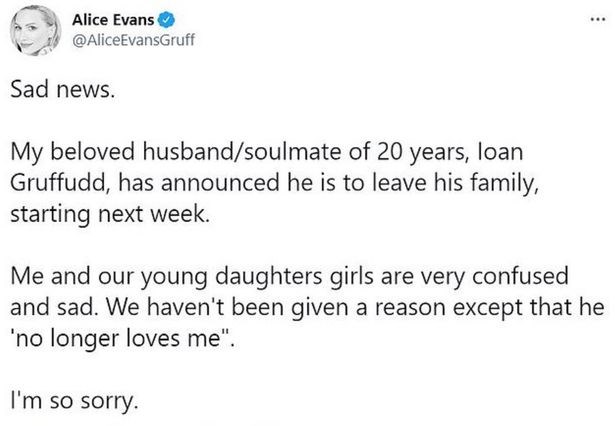Click the "Sad news." opening line
Screen dimensions: 615x426
click(x=64, y=91)
